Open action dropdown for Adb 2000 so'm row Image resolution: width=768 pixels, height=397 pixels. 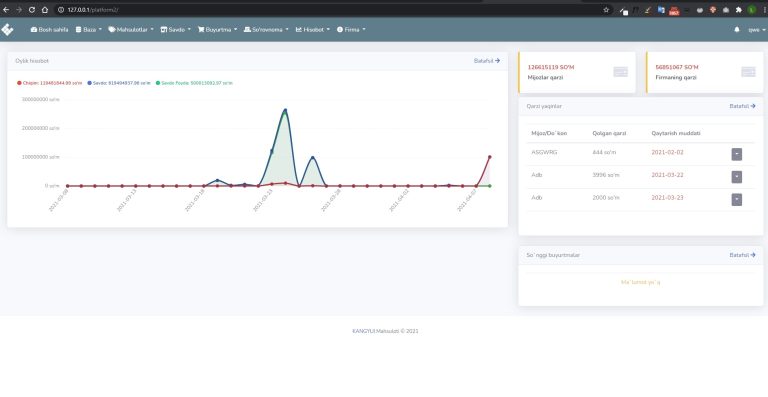tap(736, 199)
